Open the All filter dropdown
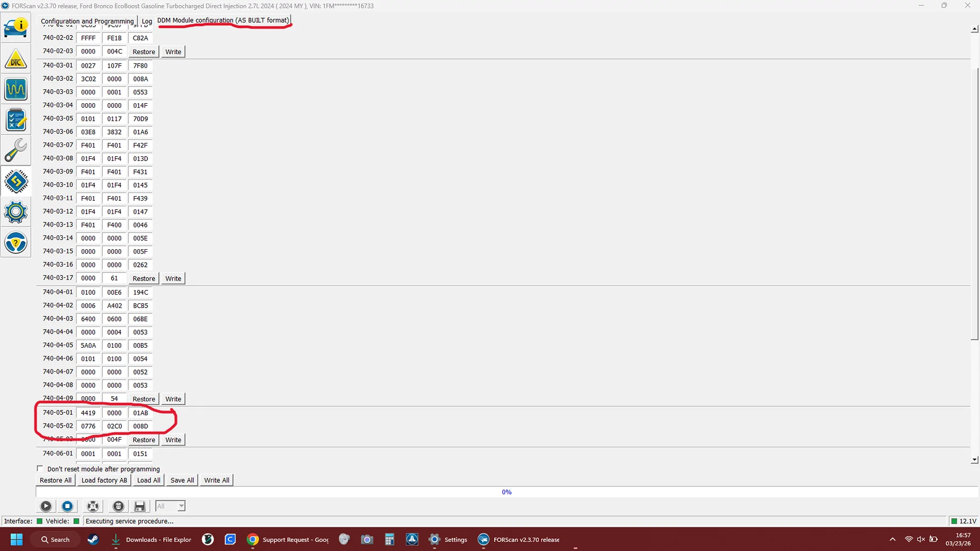Viewport: 980px width, 551px height. [170, 506]
